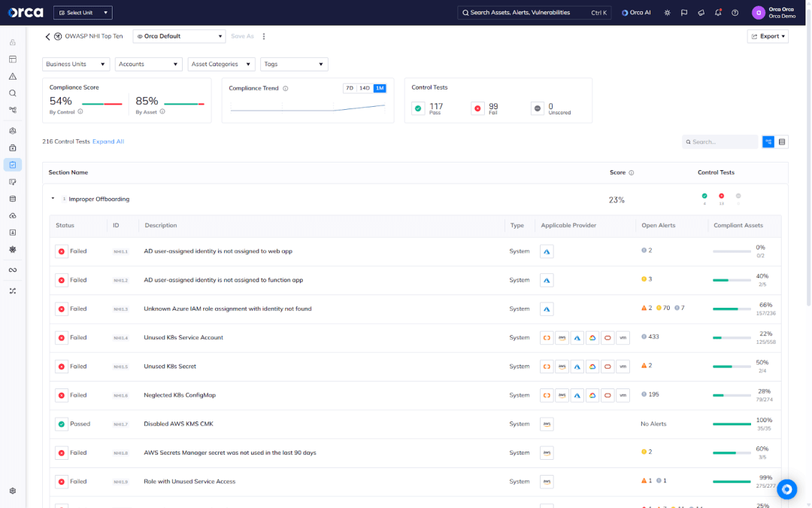Click AWS provider icon for Disabled AWS KMS CMK
Viewport: 812px width, 508px height.
tap(547, 424)
